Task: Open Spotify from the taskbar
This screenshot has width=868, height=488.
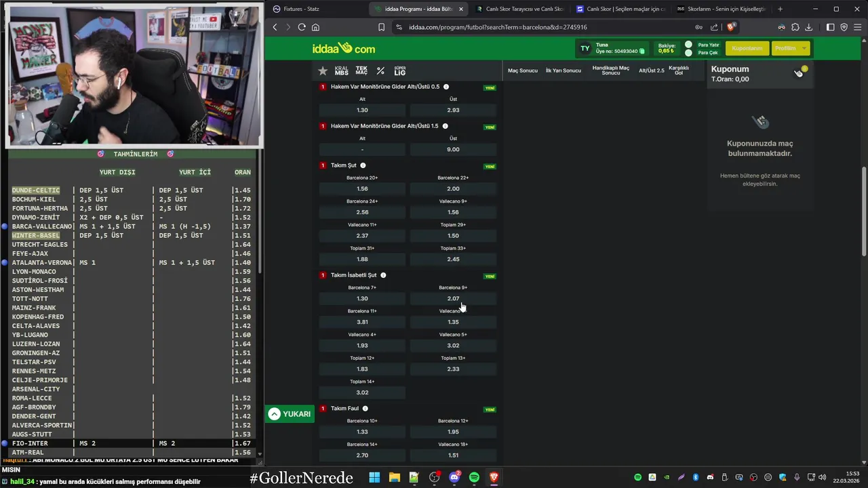Action: tap(474, 477)
